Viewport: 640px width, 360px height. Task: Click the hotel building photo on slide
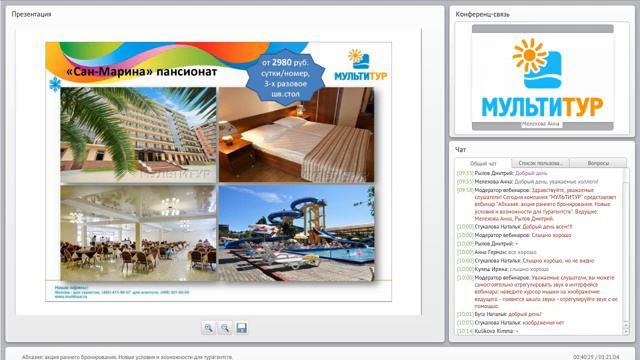[x=138, y=135]
